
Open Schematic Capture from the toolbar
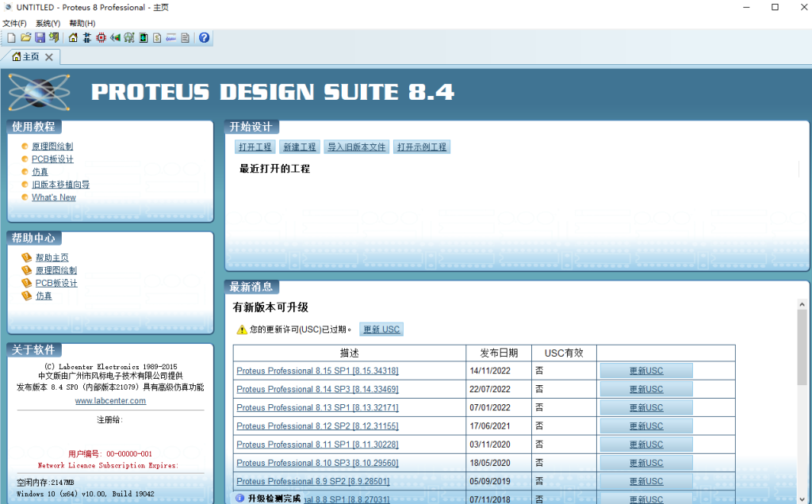click(87, 38)
